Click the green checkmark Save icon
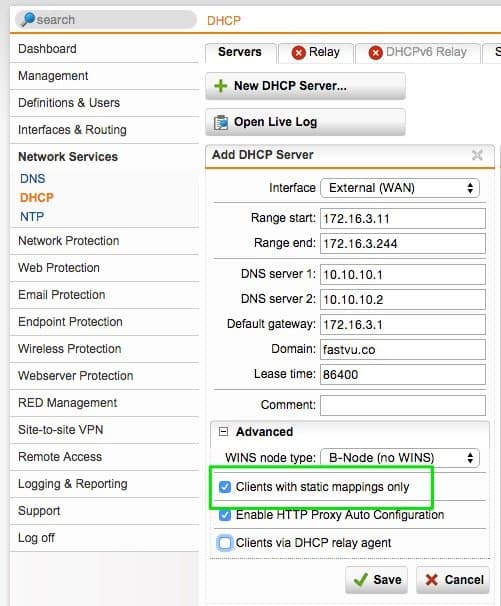This screenshot has width=501, height=606. coord(361,580)
